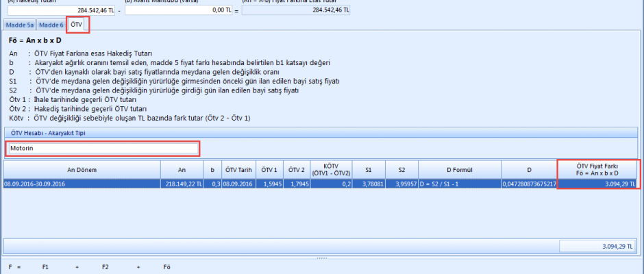The height and width of the screenshot is (274, 644).
Task: Click the ÖTV 1 column header
Action: (270, 169)
